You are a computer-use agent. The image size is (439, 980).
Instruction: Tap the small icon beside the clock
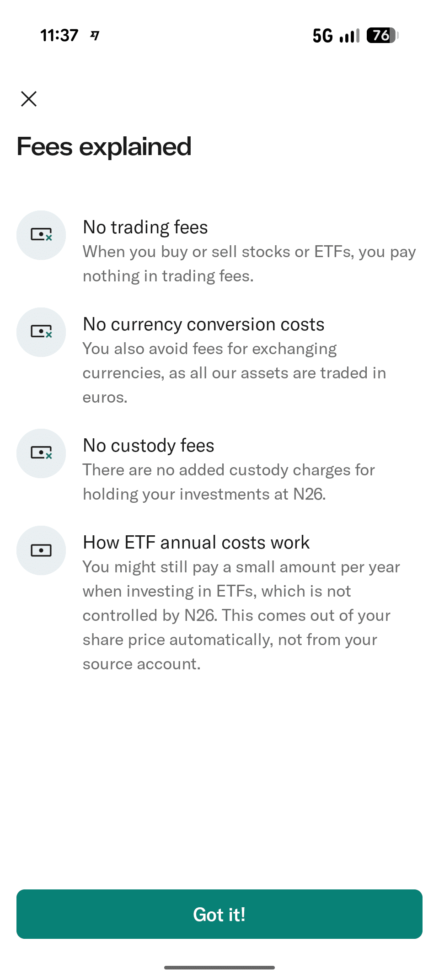point(95,35)
